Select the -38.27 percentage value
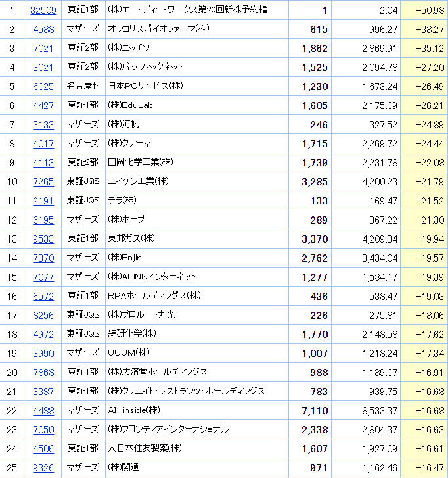This screenshot has height=478, width=448. (430, 30)
